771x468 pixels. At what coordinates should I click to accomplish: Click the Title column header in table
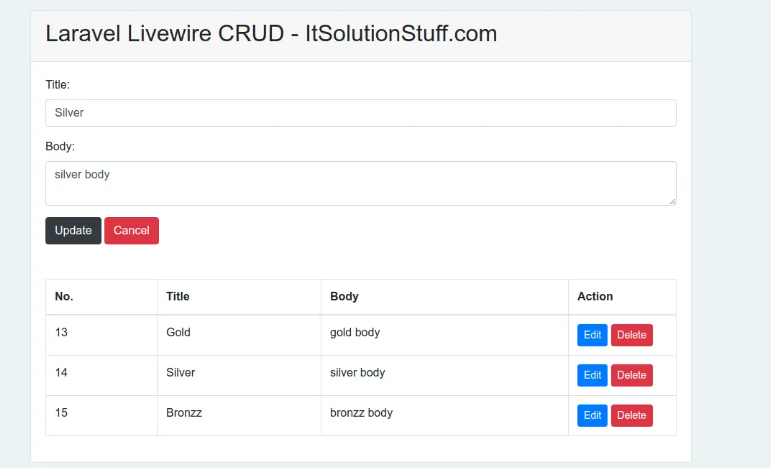pos(178,297)
